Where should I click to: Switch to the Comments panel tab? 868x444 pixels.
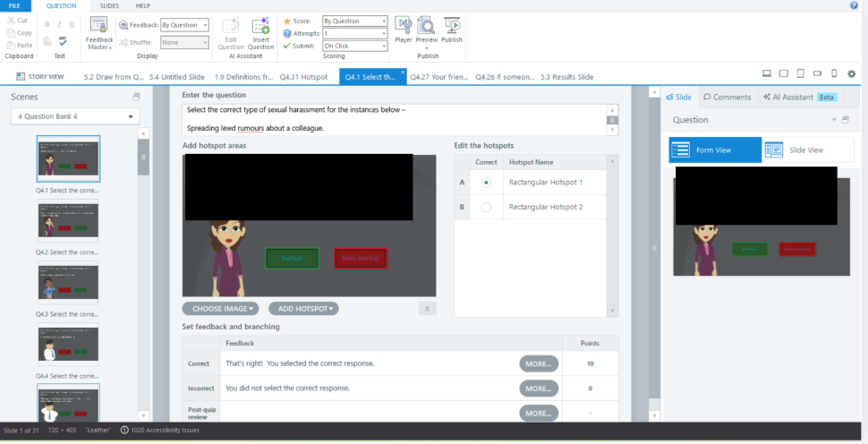coord(727,97)
